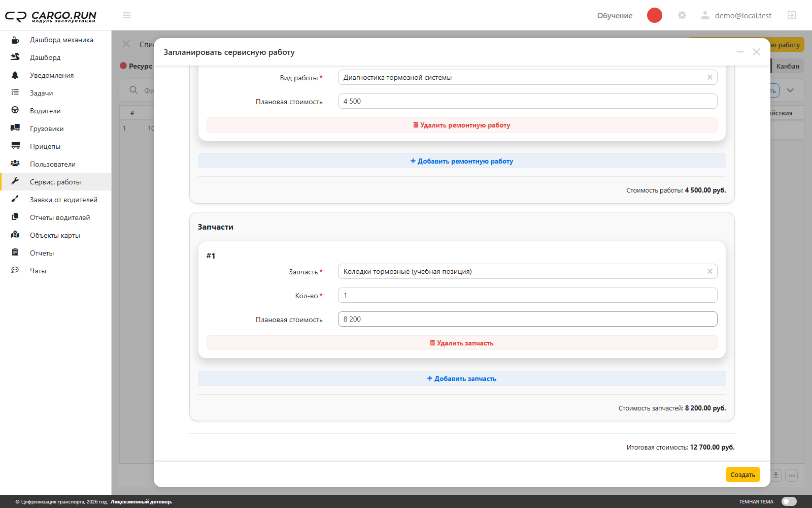This screenshot has width=812, height=508.
Task: Open the Вид работы dropdown field
Action: pos(528,77)
